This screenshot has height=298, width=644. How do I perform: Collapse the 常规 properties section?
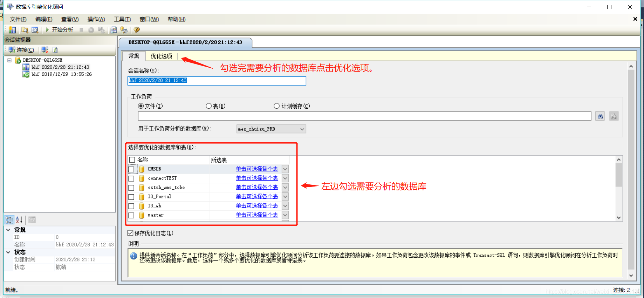click(x=8, y=230)
